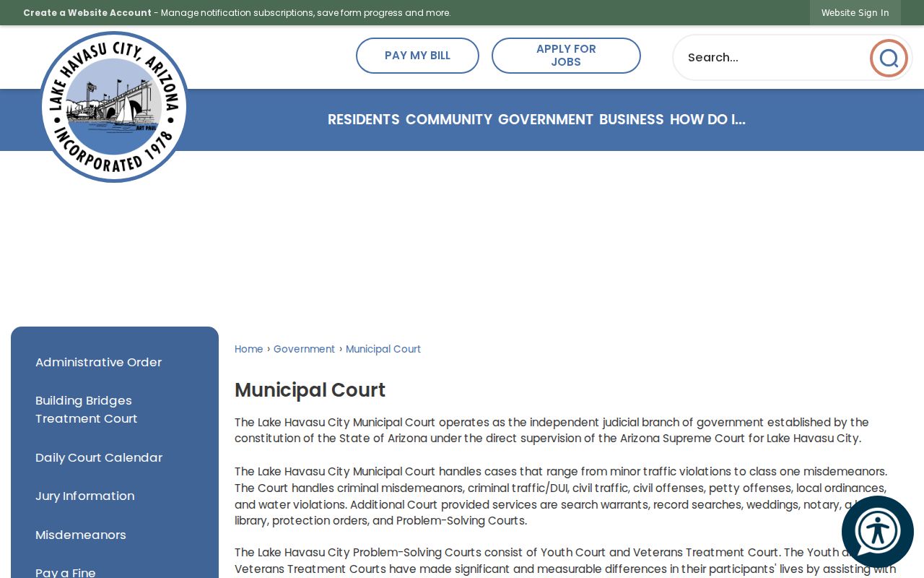Open the Government menu
Image resolution: width=924 pixels, height=578 pixels.
(546, 120)
